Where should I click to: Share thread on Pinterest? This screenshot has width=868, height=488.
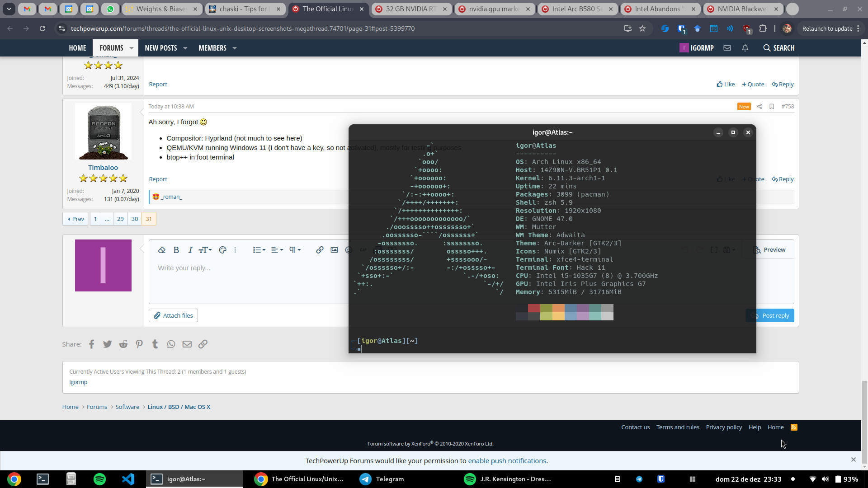[139, 344]
